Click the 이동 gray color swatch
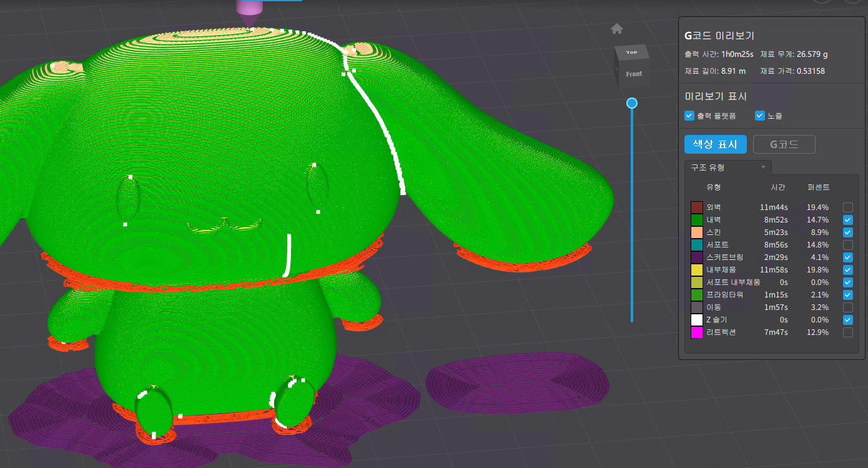The height and width of the screenshot is (468, 868). tap(697, 307)
